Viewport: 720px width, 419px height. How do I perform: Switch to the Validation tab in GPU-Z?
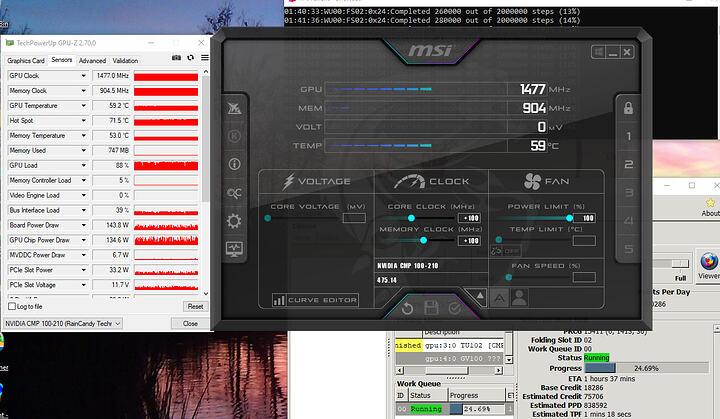pyautogui.click(x=125, y=61)
